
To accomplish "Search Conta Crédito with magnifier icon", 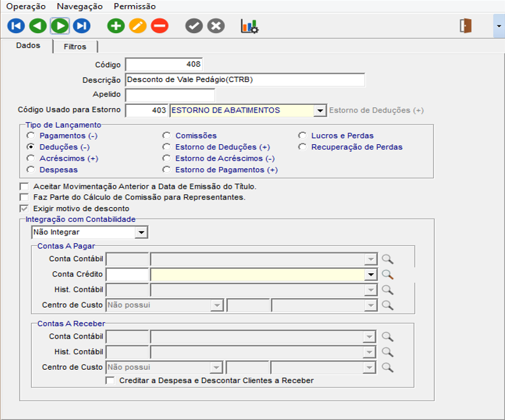I will coord(387,274).
